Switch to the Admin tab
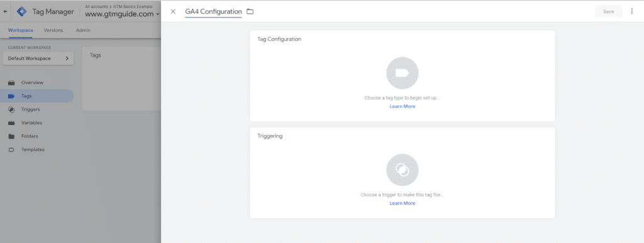Screen dimensions: 644x243 (84, 30)
